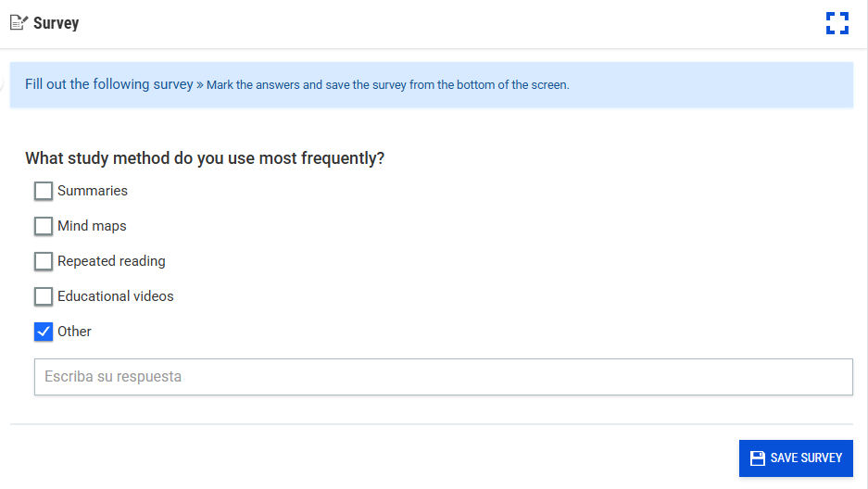Focus the Escriba su respuesta text field

click(x=444, y=377)
